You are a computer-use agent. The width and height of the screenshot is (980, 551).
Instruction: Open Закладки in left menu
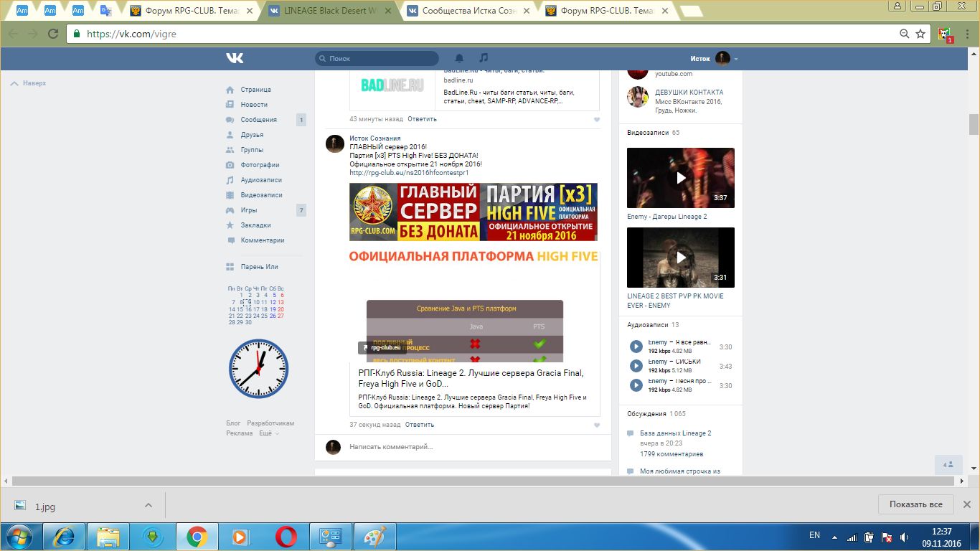pyautogui.click(x=255, y=225)
